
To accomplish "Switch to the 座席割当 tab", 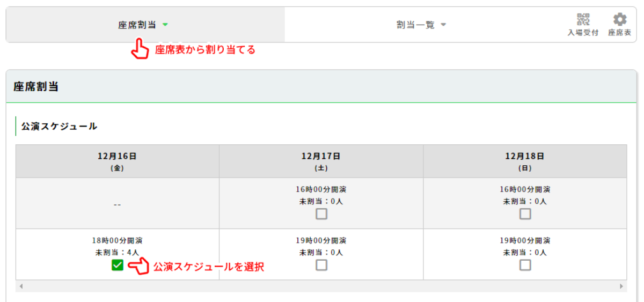I will coord(137,25).
